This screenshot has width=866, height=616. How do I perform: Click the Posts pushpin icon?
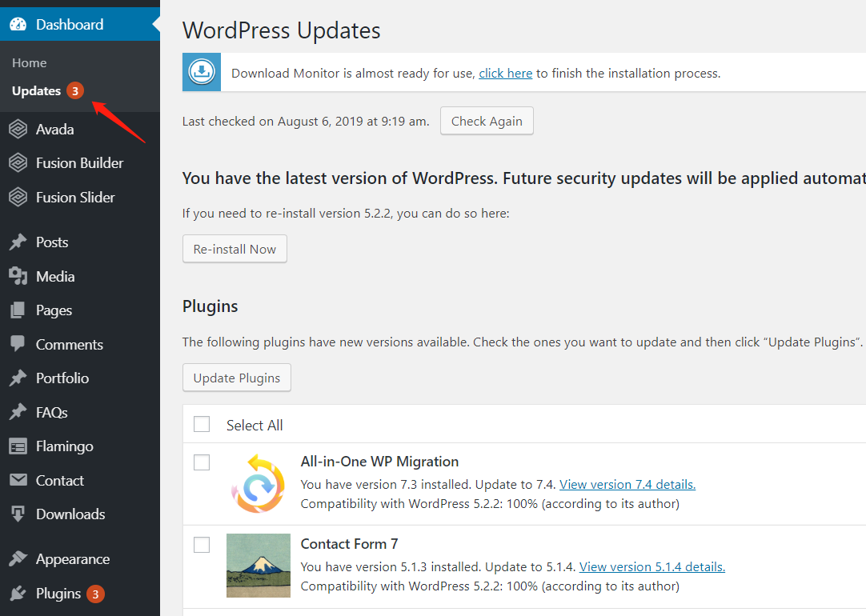18,242
